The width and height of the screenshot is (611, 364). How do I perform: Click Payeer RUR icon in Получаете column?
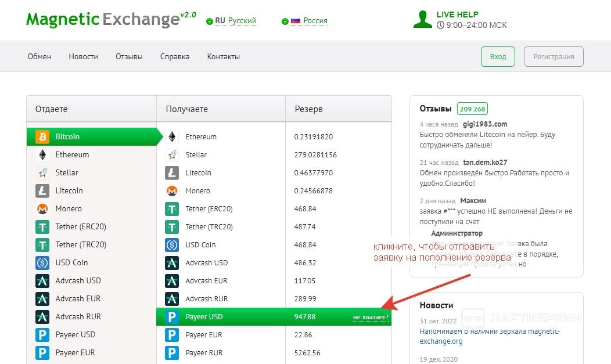click(172, 353)
